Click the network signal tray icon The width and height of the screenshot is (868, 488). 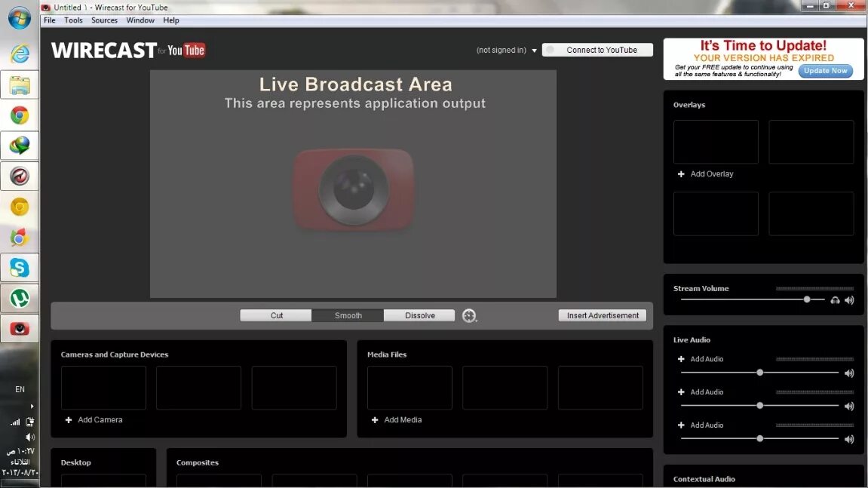[x=16, y=422]
